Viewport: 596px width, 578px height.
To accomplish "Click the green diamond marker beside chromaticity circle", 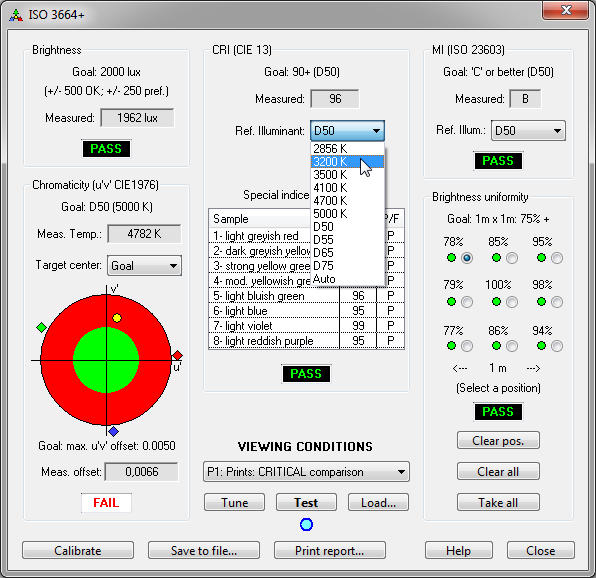I will point(41,327).
